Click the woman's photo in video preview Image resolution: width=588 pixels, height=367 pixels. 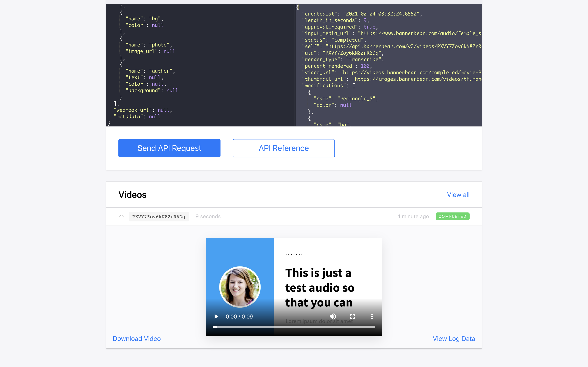240,287
